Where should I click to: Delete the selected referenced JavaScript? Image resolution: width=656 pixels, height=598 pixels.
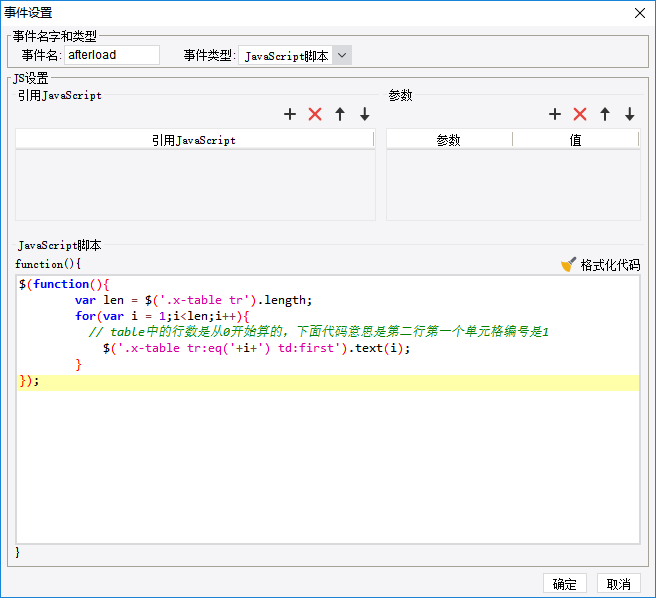pos(315,114)
